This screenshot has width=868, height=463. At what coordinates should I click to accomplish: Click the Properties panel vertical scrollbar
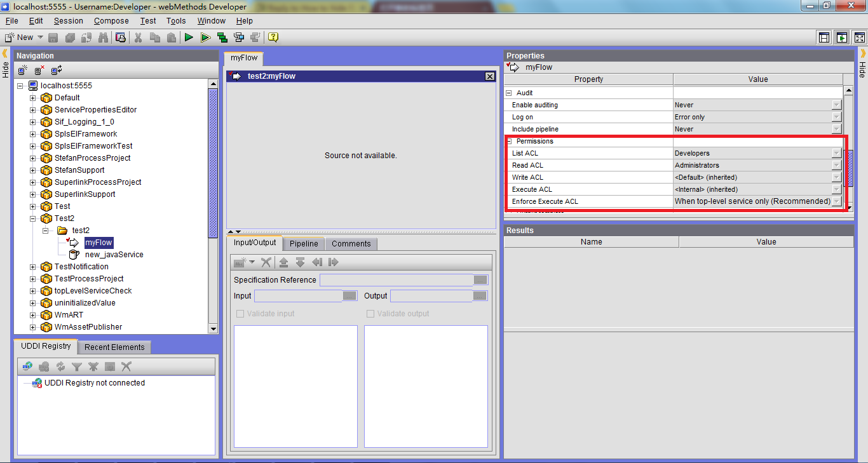[848, 148]
